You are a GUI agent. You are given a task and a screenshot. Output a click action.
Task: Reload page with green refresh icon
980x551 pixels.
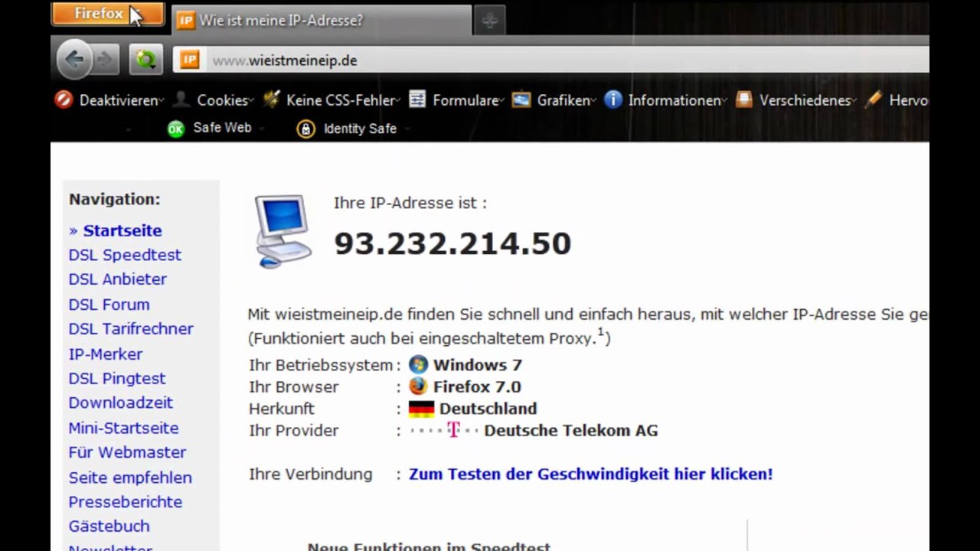145,60
